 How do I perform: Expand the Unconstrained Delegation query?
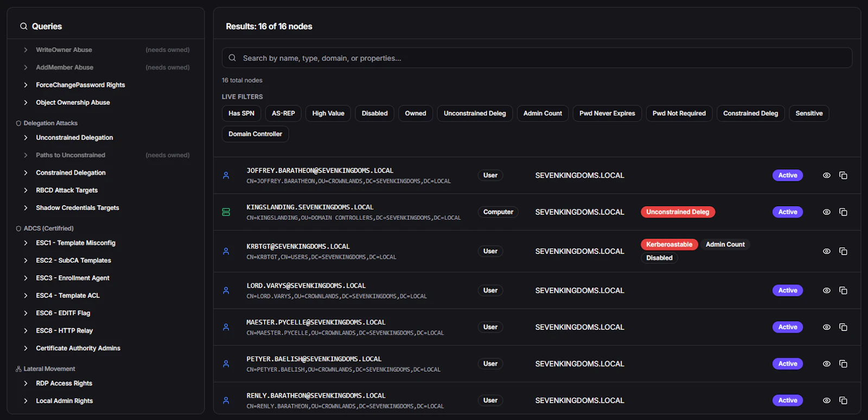(25, 138)
